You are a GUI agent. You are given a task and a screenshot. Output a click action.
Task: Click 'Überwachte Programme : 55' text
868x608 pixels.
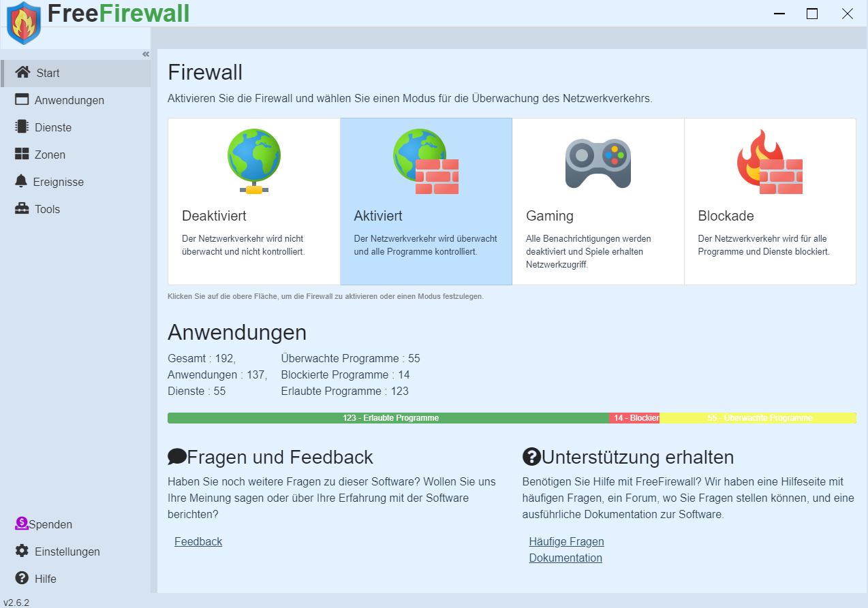pyautogui.click(x=350, y=359)
